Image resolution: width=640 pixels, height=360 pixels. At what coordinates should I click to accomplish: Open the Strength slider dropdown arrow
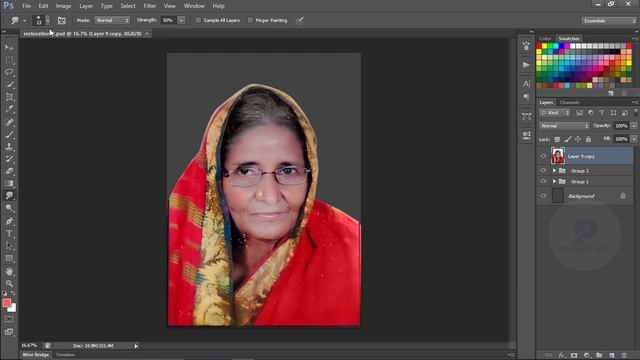(x=181, y=20)
